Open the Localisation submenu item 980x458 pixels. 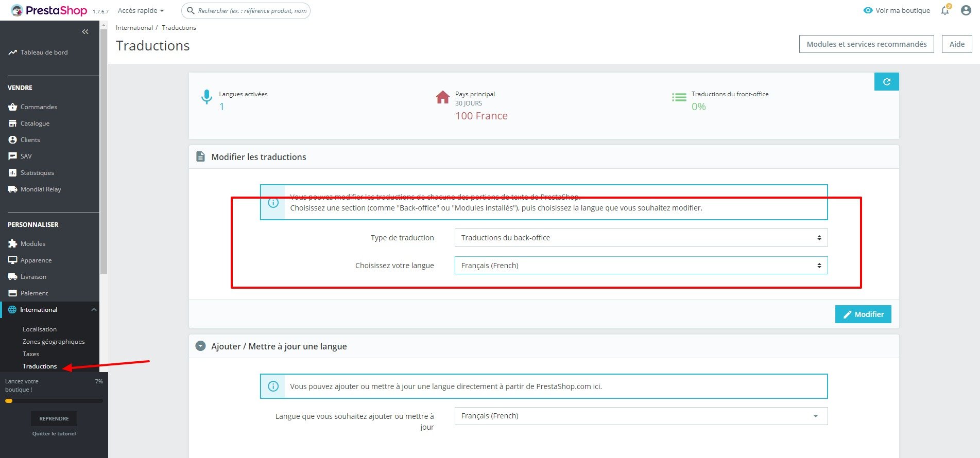pyautogui.click(x=40, y=329)
